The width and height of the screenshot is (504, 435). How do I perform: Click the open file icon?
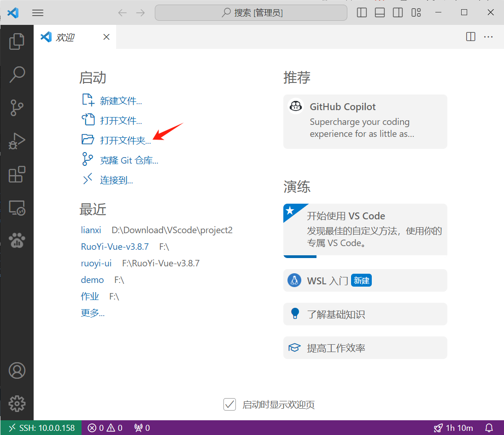[88, 120]
